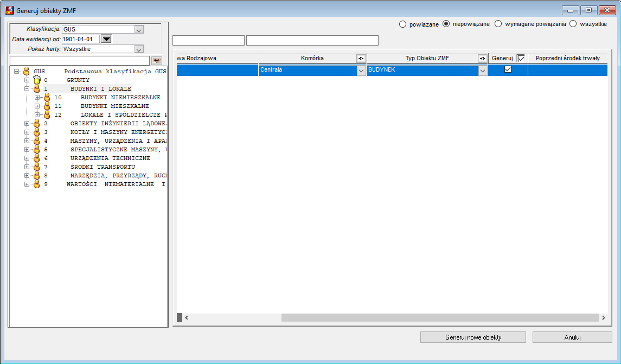This screenshot has width=621, height=364.
Task: Toggle the Generuj column header checkbox
Action: pyautogui.click(x=521, y=58)
